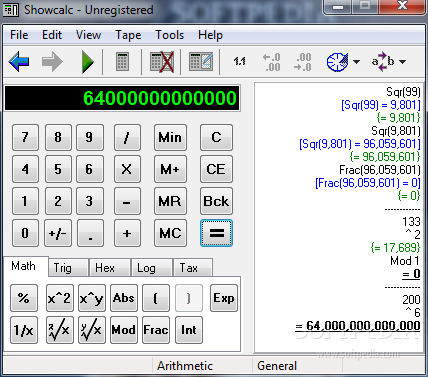Click the gray forward arrow icon

coord(52,62)
